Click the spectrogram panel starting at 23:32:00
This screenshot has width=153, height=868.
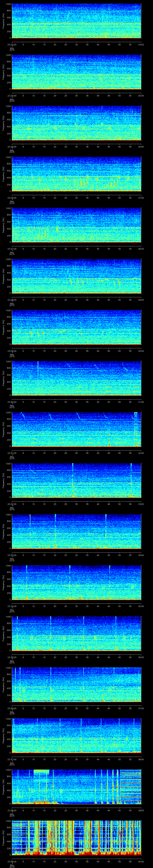click(x=76, y=481)
